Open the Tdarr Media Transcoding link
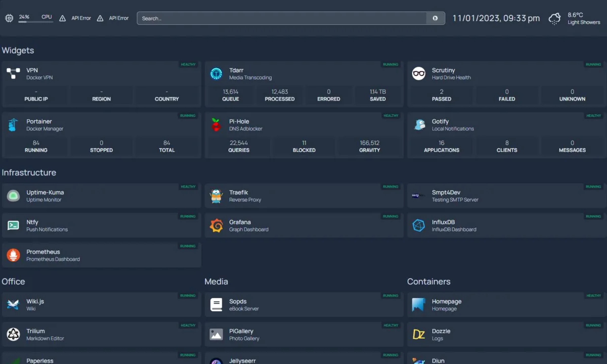The image size is (607, 364). click(x=250, y=74)
